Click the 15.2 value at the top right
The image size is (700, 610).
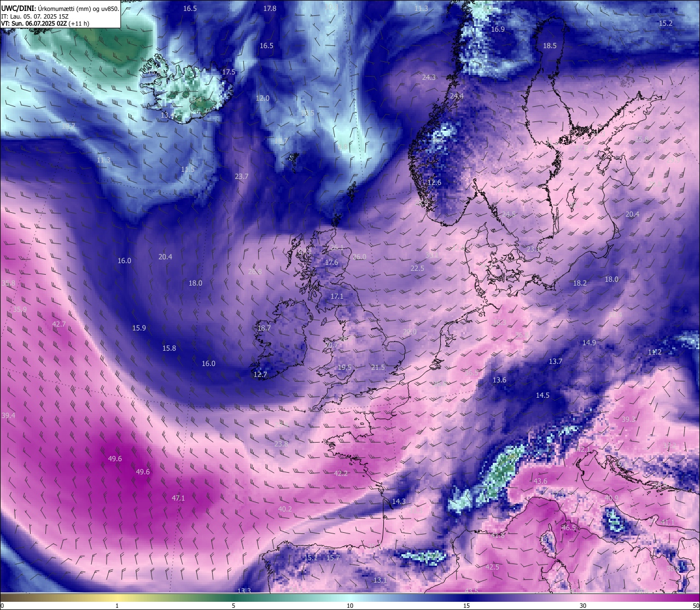click(x=666, y=23)
